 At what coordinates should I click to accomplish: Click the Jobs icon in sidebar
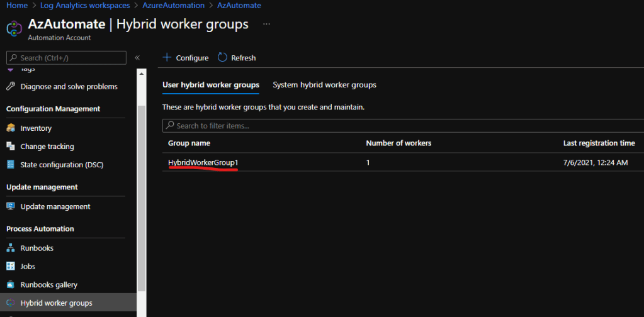point(10,266)
